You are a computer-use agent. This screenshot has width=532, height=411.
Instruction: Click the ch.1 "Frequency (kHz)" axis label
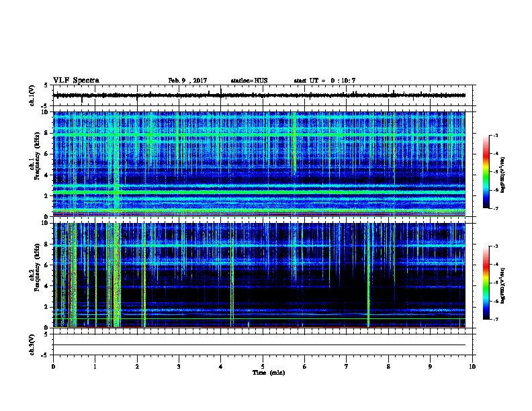(x=37, y=156)
